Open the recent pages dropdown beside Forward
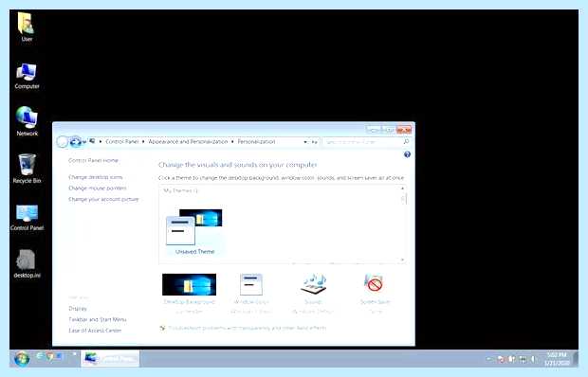Screen dimensions: 588x377 84,142
